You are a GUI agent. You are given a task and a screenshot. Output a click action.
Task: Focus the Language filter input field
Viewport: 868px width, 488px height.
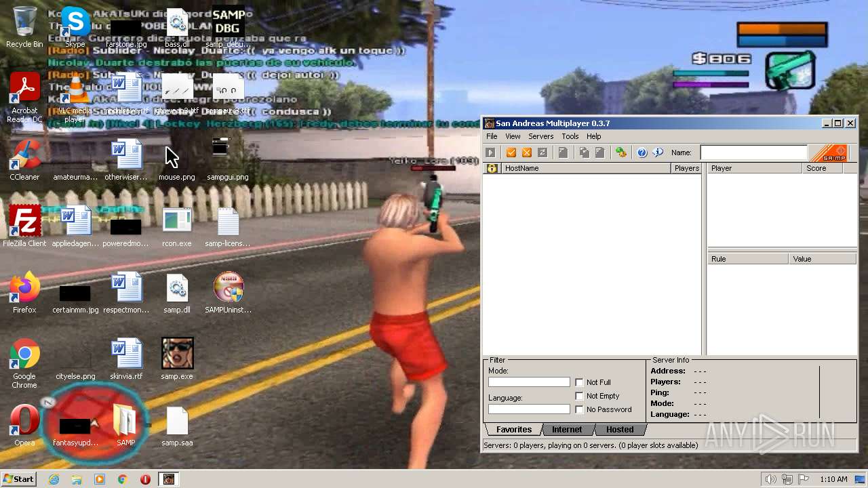(x=529, y=409)
